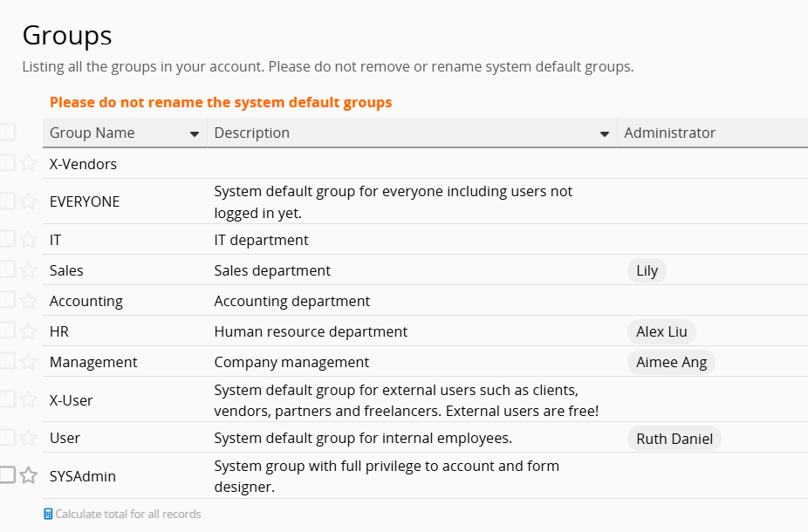Viewport: 808px width, 532px height.
Task: Star the Sales group
Action: (x=28, y=269)
